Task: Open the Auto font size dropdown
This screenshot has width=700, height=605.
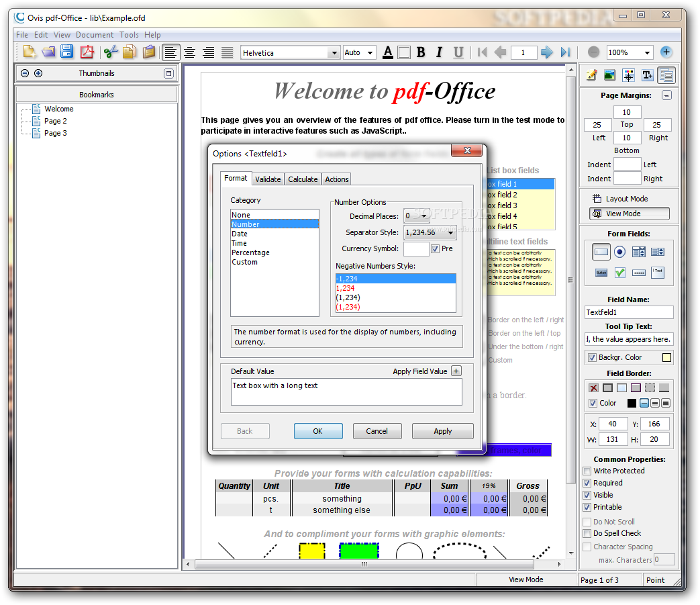Action: (x=370, y=52)
